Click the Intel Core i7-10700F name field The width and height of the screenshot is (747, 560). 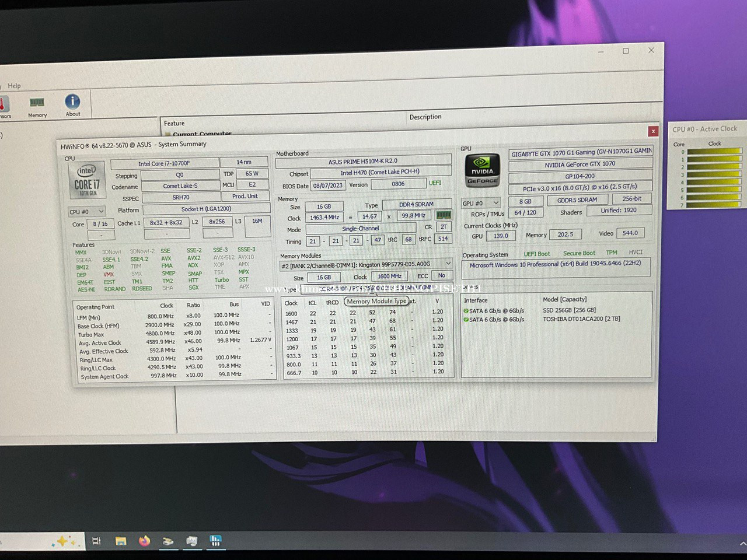tap(164, 163)
